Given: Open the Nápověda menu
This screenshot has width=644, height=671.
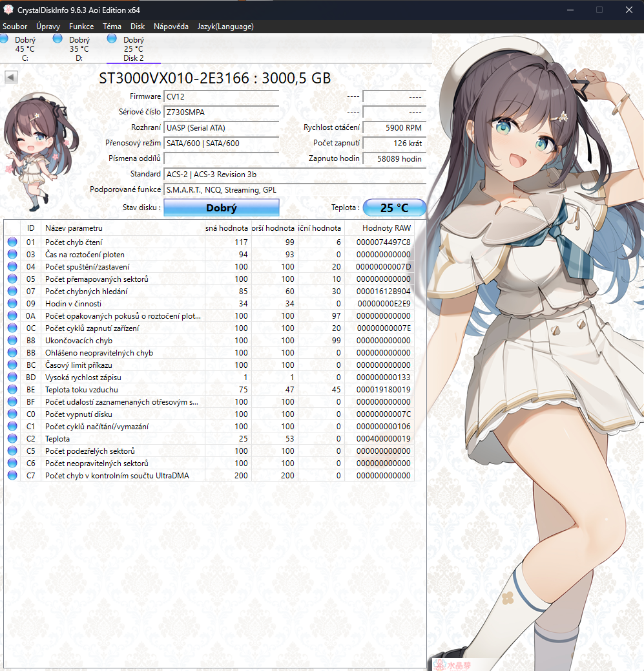Looking at the screenshot, I should (x=171, y=27).
